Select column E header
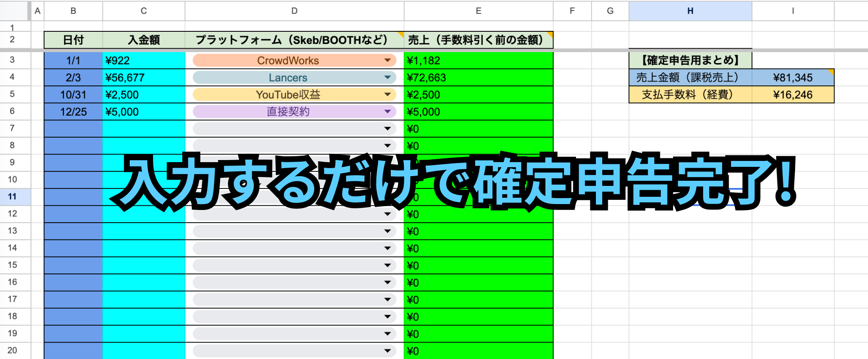Image resolution: width=868 pixels, height=359 pixels. [x=479, y=11]
